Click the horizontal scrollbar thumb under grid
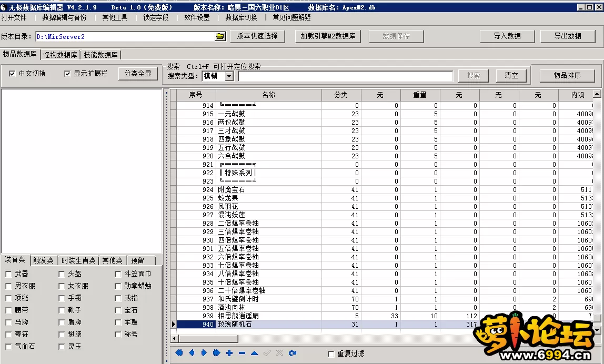 (208, 339)
